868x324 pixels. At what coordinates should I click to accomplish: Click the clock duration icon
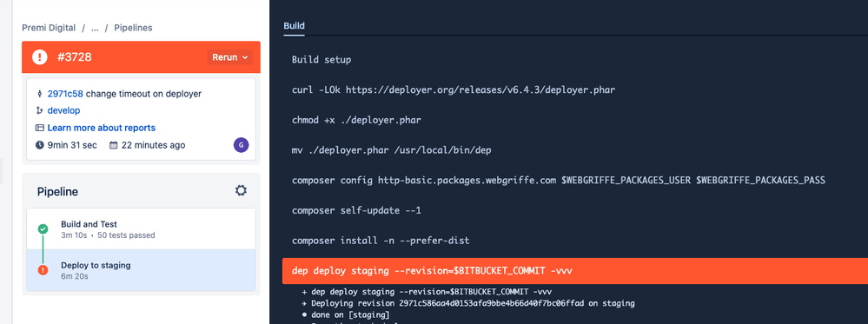click(39, 145)
